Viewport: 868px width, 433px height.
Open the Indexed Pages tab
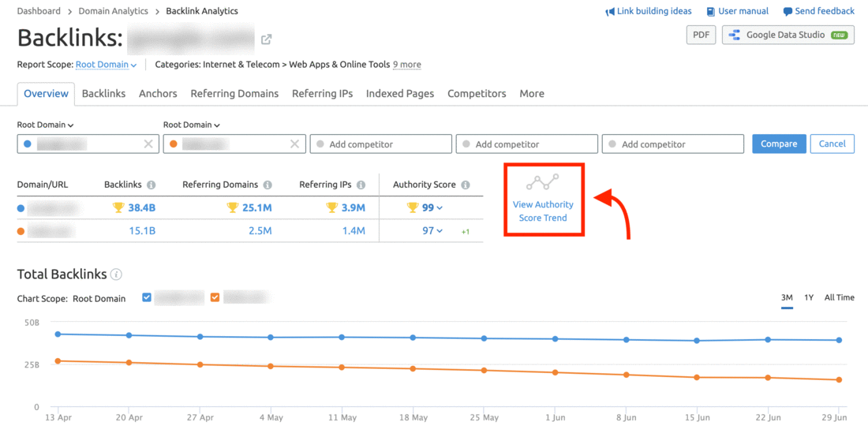400,94
